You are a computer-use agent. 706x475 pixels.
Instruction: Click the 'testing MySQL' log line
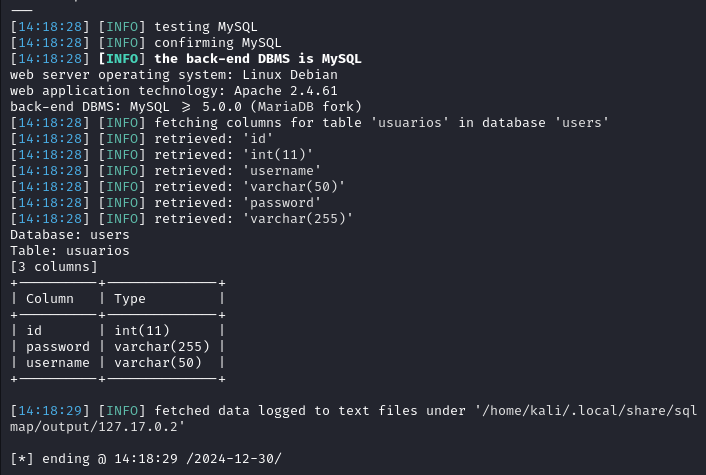click(134, 27)
